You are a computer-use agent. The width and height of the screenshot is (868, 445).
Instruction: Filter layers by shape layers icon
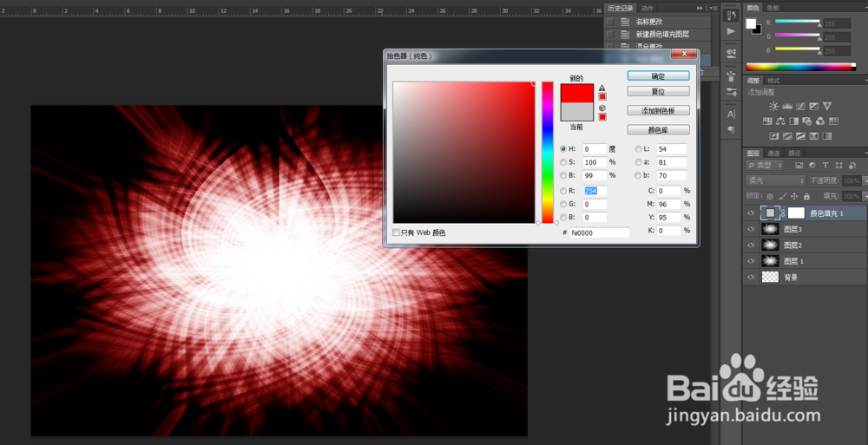(x=838, y=165)
